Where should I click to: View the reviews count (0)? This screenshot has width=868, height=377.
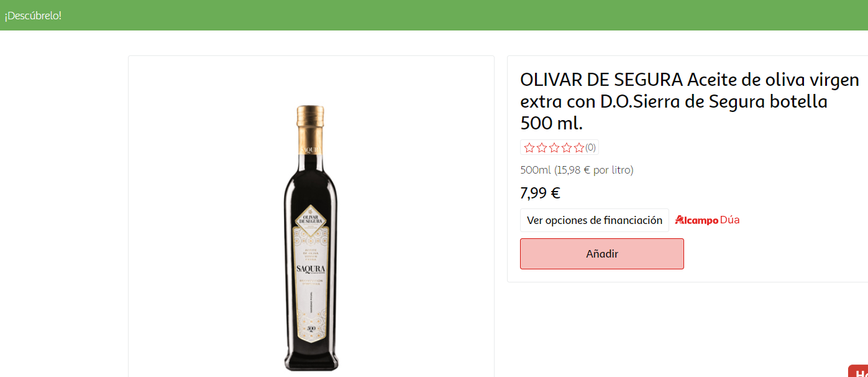590,147
